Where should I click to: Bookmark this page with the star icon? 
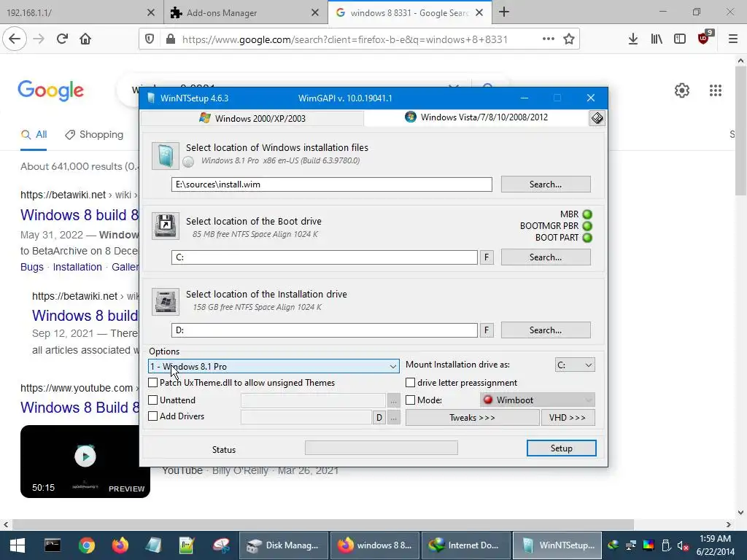pyautogui.click(x=569, y=39)
